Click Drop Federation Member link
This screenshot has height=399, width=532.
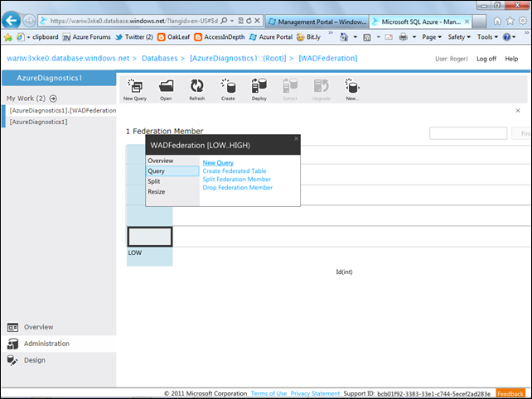[x=238, y=187]
